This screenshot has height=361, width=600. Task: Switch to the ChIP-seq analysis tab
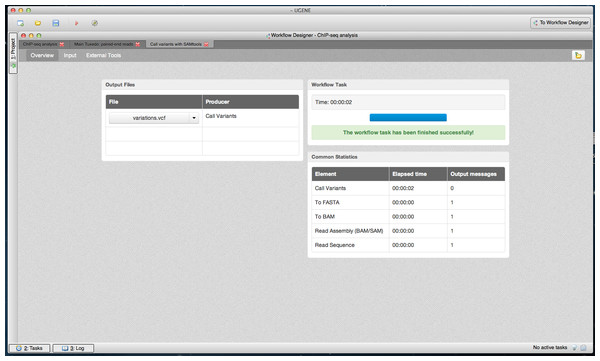pyautogui.click(x=40, y=44)
